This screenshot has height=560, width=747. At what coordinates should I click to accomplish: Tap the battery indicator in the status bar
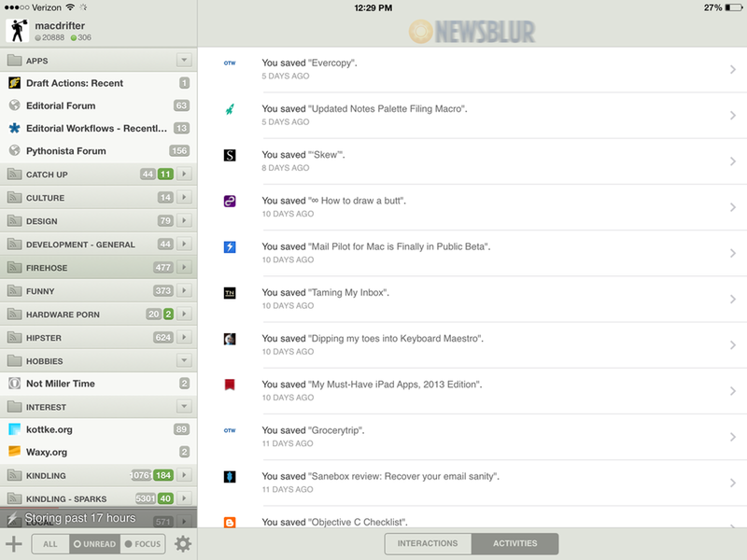pos(734,7)
